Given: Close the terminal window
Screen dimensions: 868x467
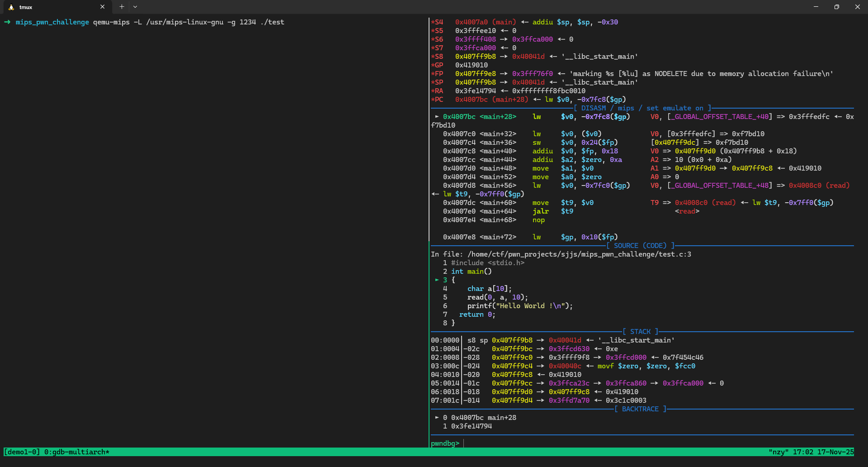Looking at the screenshot, I should click(857, 7).
